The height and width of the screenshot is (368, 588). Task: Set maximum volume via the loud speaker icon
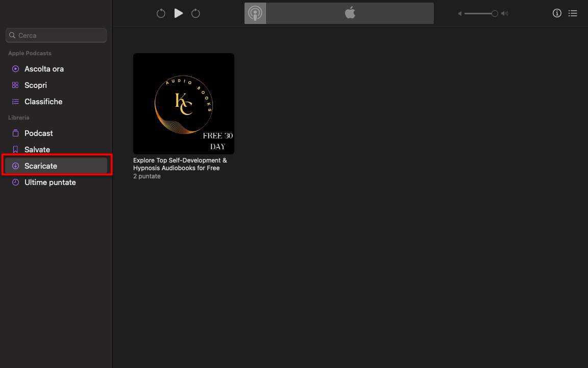504,13
